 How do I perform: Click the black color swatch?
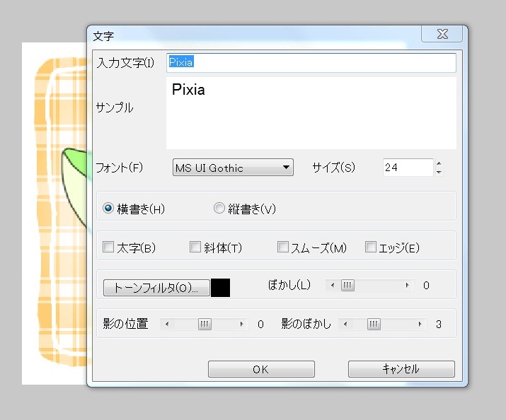point(220,288)
